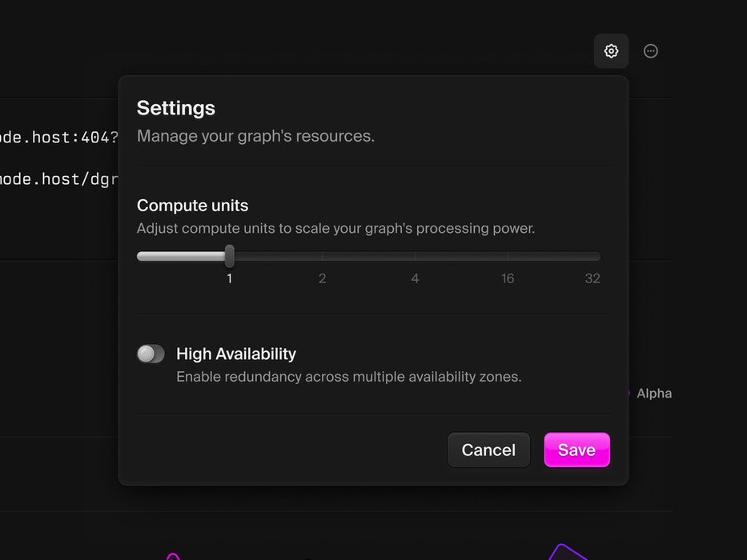747x560 pixels.
Task: Click the purple shape at bottom right
Action: click(x=567, y=552)
